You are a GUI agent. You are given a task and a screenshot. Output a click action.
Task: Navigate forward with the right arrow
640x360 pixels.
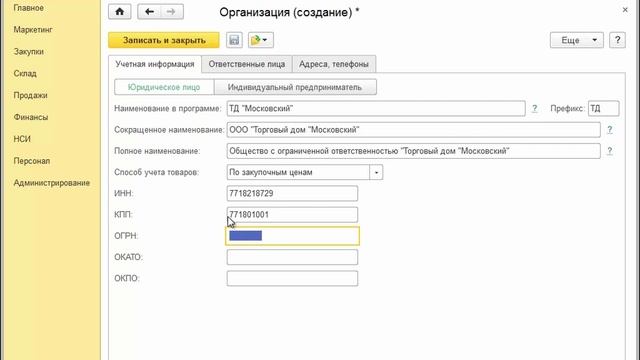click(x=171, y=11)
